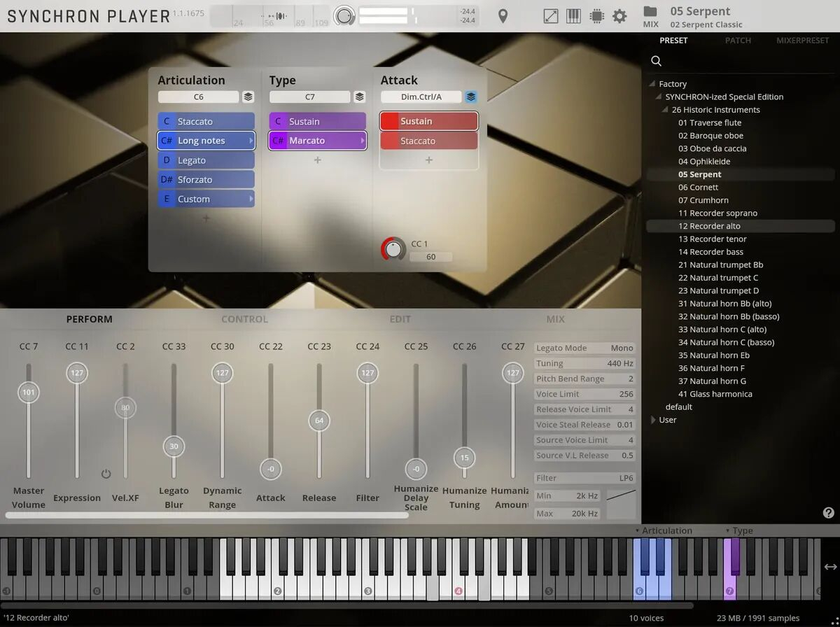Screen dimensions: 840x627
Task: Expand the User folder in presets
Action: [x=653, y=420]
